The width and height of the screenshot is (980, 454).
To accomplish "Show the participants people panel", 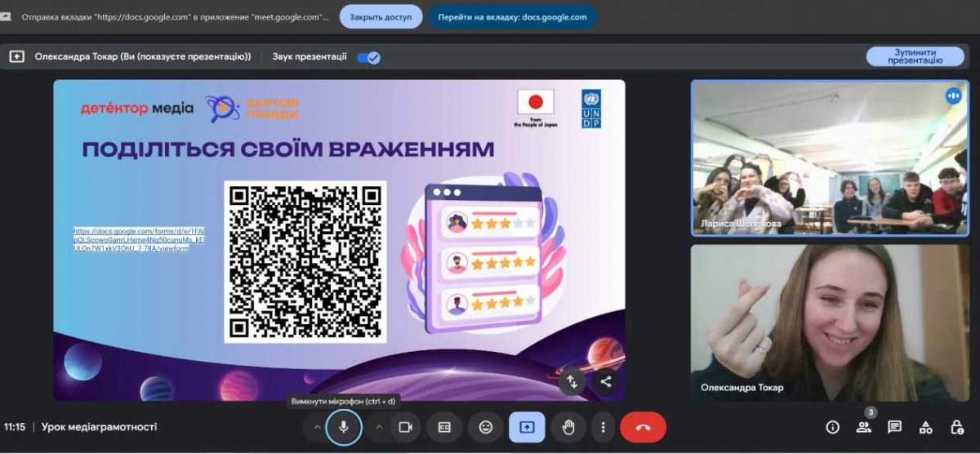I will [x=863, y=427].
